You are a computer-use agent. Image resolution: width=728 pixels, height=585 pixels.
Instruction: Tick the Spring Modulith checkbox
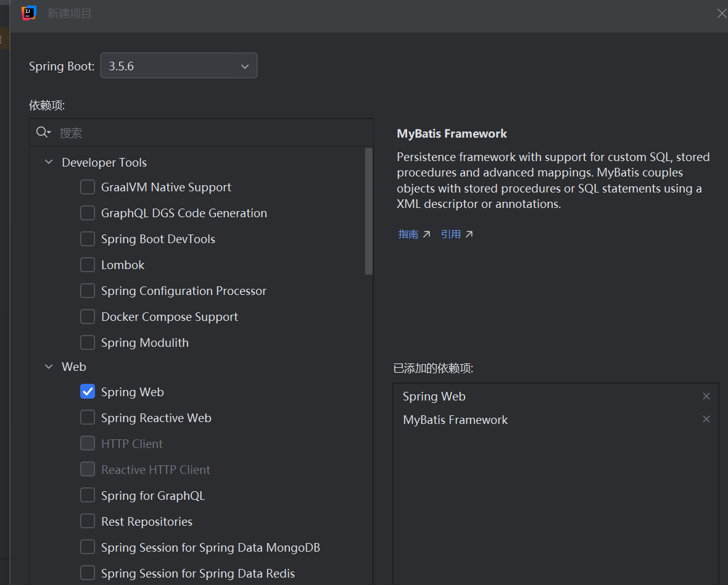coord(87,342)
